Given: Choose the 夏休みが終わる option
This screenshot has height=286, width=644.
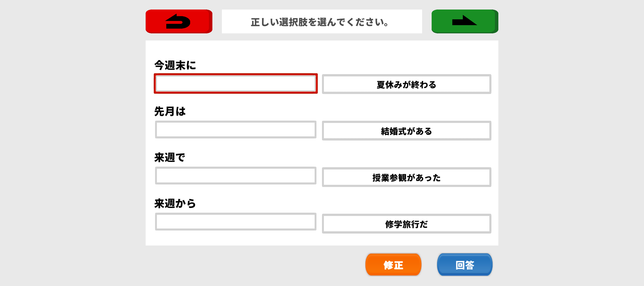Looking at the screenshot, I should pyautogui.click(x=406, y=84).
